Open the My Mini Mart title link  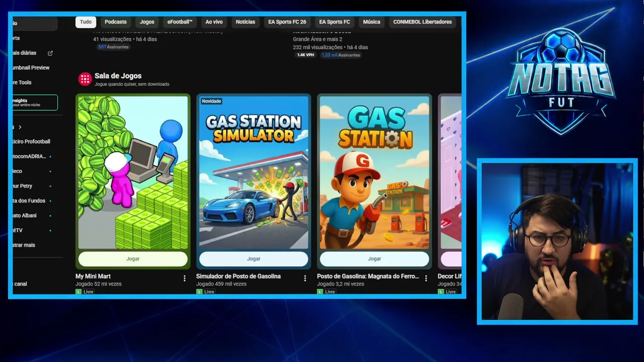[93, 276]
